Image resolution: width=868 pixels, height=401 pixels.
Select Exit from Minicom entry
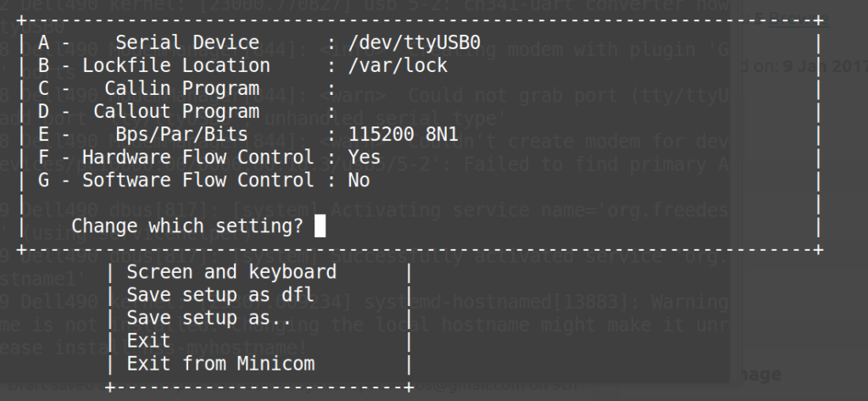[220, 364]
